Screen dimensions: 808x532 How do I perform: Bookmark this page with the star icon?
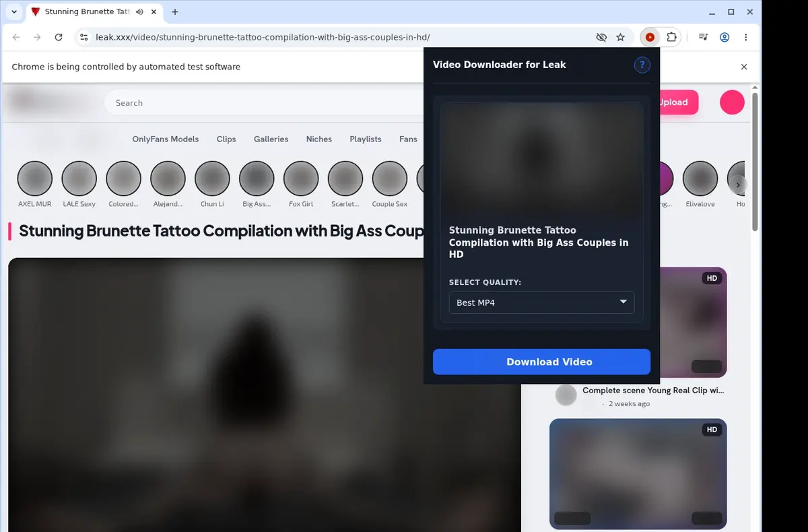621,38
